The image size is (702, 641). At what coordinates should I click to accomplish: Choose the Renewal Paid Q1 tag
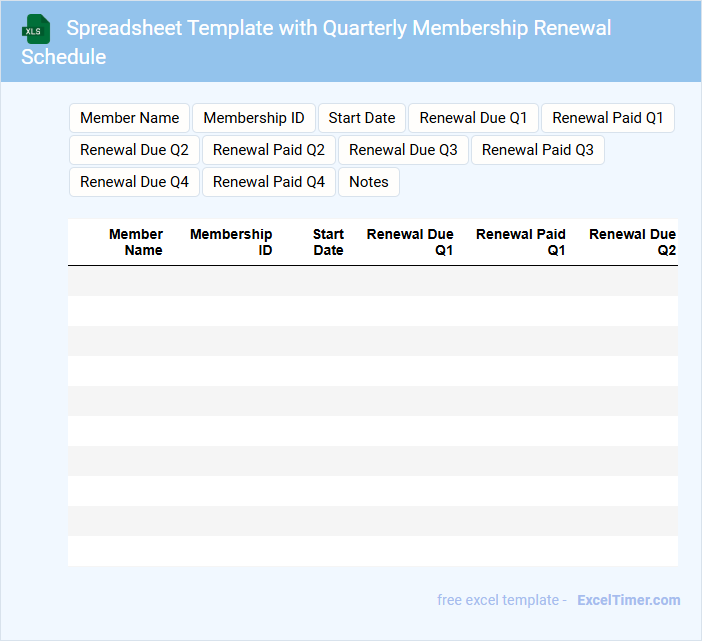(608, 118)
